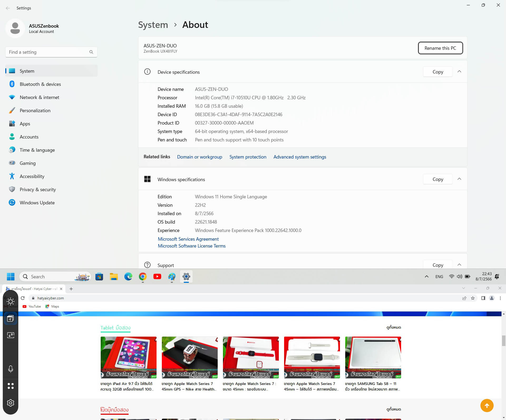Open Microsoft Services Agreement link
Viewport: 506px width, 420px height.
(x=188, y=239)
